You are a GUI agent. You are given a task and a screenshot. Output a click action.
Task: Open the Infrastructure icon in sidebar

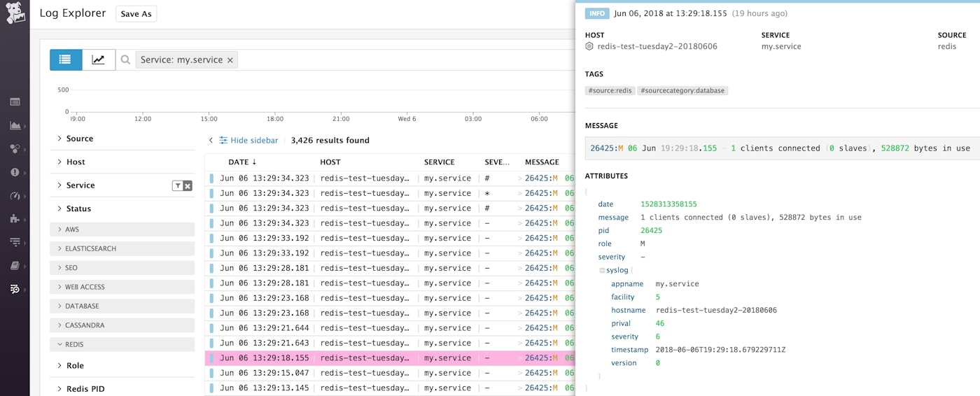[15, 148]
